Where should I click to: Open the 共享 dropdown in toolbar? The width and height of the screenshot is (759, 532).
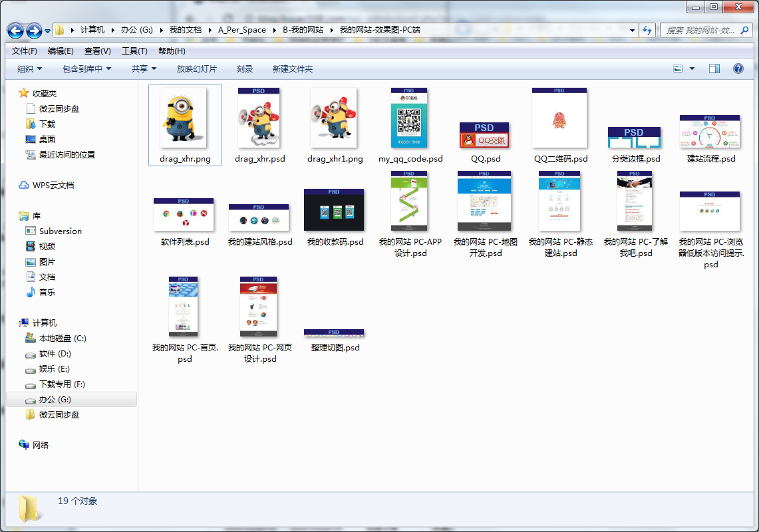tap(144, 68)
